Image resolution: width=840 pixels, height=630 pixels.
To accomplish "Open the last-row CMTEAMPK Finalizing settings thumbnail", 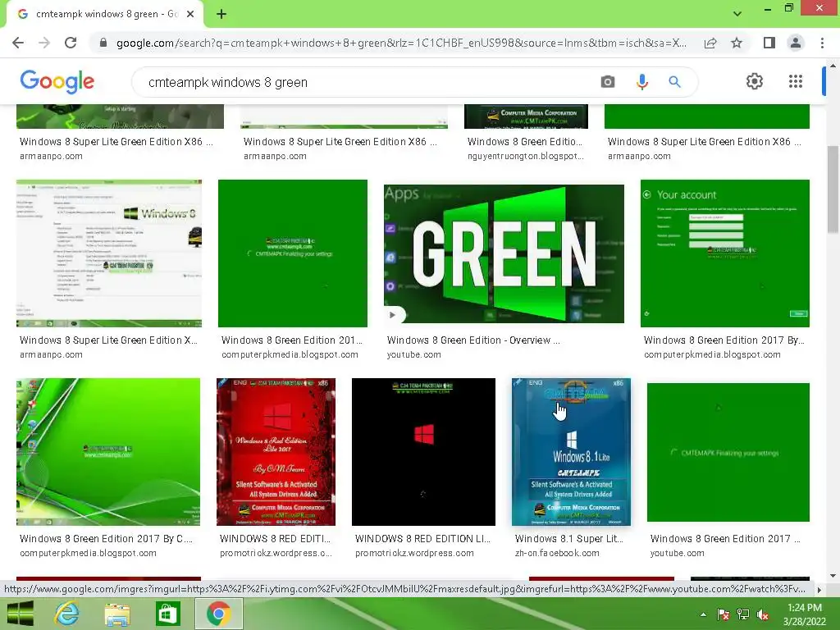I will 728,452.
